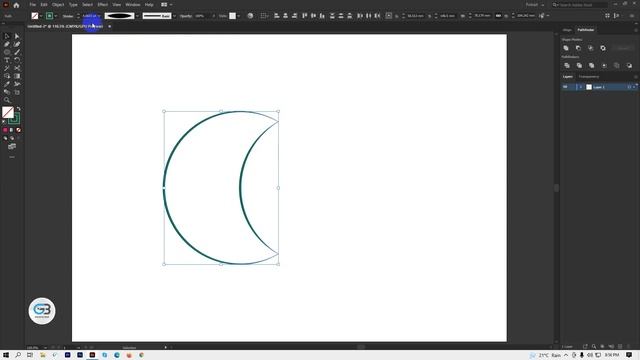Screen dimensions: 640x360
Task: Open the fill color dropdown in control bar
Action: (41, 16)
